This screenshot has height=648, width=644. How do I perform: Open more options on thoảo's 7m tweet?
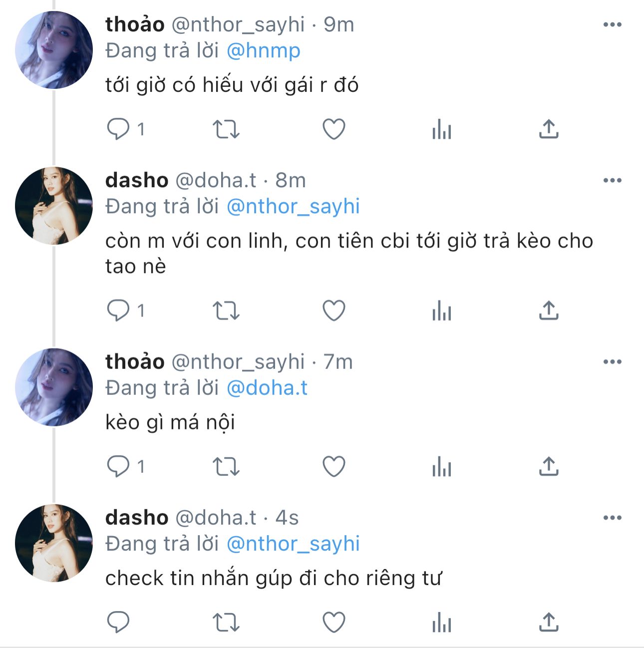pyautogui.click(x=612, y=362)
